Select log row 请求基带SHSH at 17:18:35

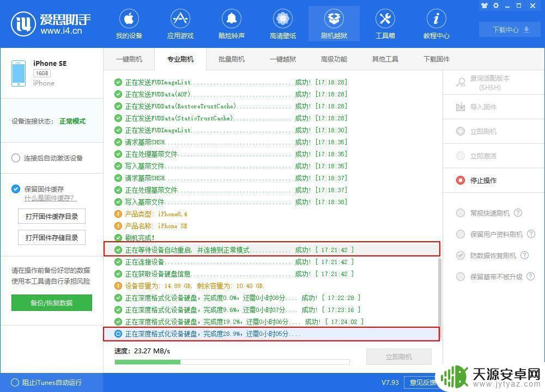(231, 142)
